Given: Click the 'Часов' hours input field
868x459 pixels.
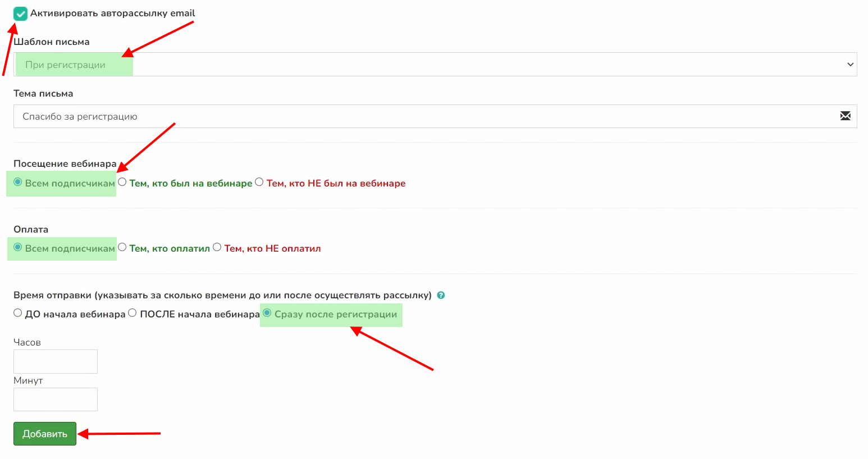Looking at the screenshot, I should click(56, 361).
